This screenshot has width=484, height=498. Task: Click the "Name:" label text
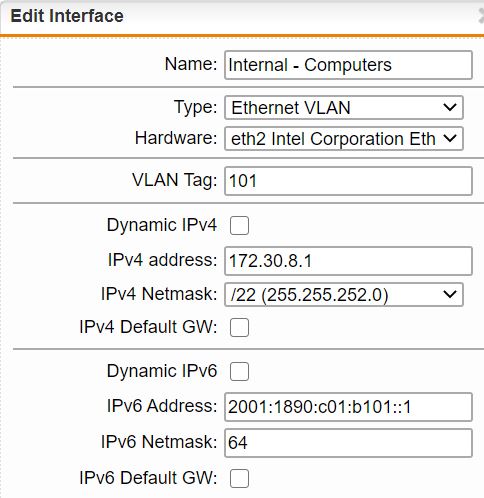(x=191, y=64)
